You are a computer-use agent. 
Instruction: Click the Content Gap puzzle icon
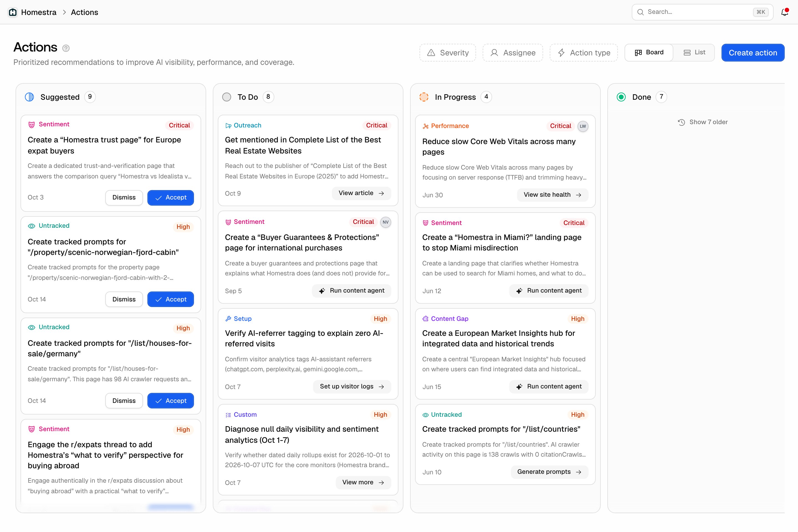point(426,319)
